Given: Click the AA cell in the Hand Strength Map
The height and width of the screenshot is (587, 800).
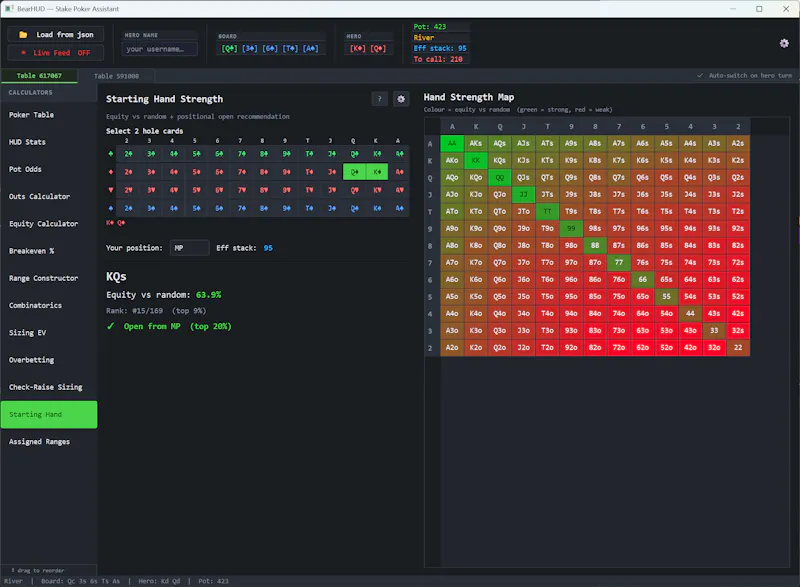Looking at the screenshot, I should 452,143.
